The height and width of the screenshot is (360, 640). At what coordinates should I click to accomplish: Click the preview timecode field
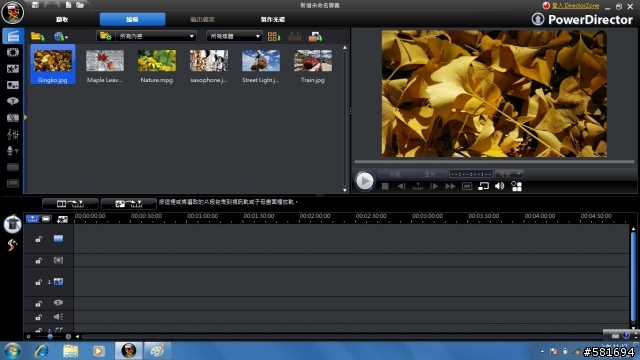pos(471,174)
